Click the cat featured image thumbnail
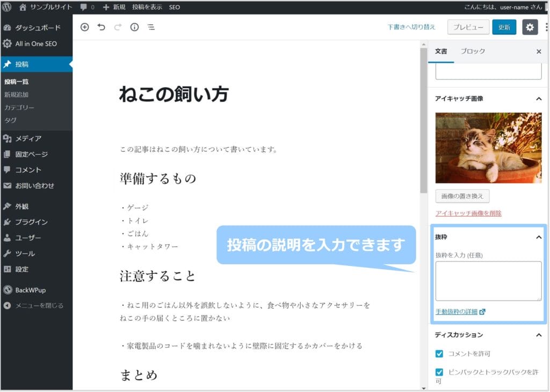 (488, 148)
